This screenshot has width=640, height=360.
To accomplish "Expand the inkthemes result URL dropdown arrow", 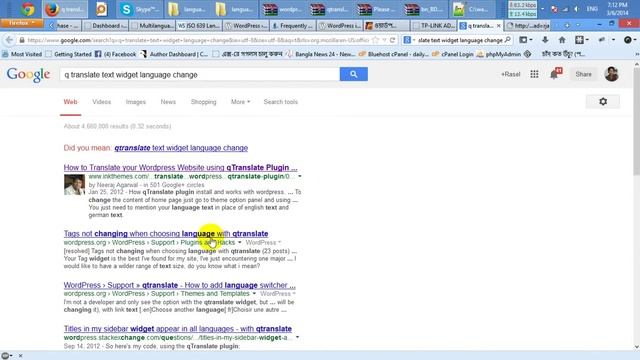I will point(300,176).
